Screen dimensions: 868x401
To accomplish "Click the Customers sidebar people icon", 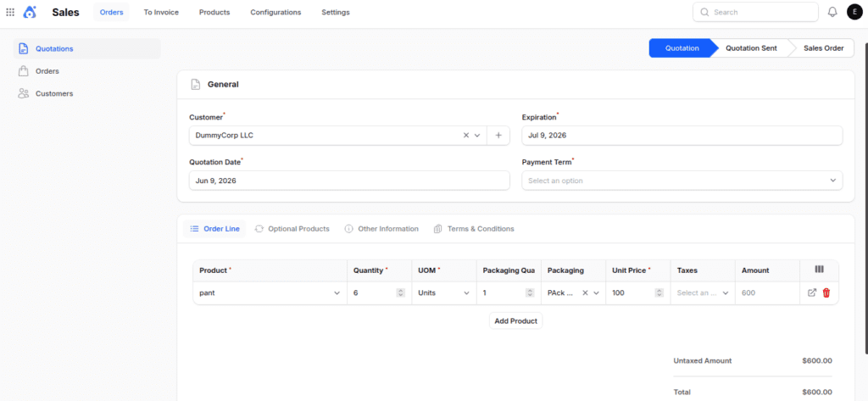I will tap(23, 93).
